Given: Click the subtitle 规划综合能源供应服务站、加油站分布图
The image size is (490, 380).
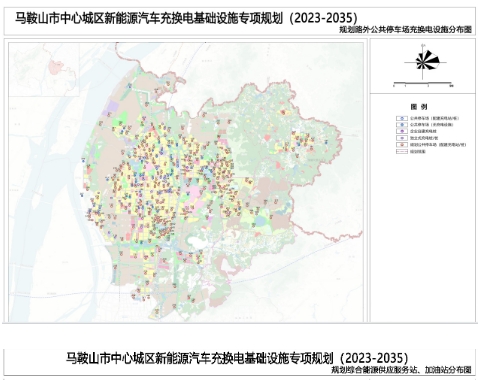Looking at the screenshot, I should [401, 370].
